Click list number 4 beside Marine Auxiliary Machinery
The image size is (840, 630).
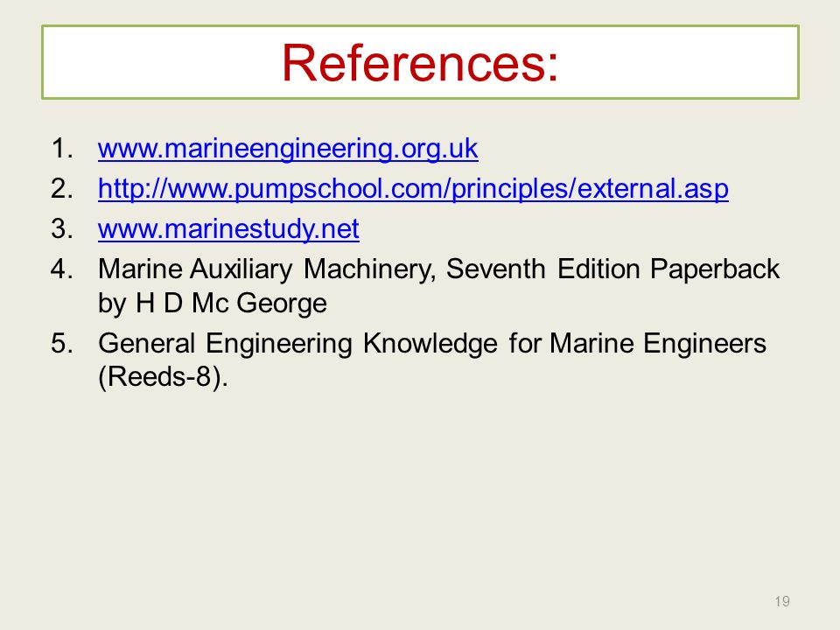(62, 269)
